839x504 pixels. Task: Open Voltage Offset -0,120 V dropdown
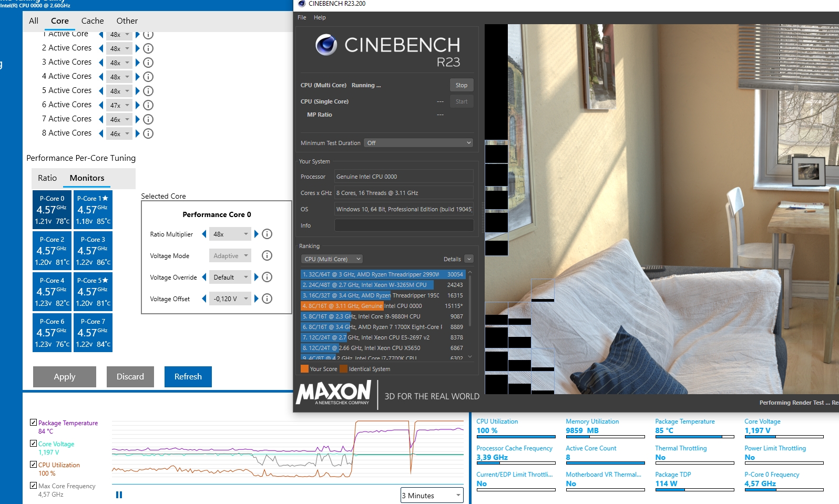coord(230,299)
